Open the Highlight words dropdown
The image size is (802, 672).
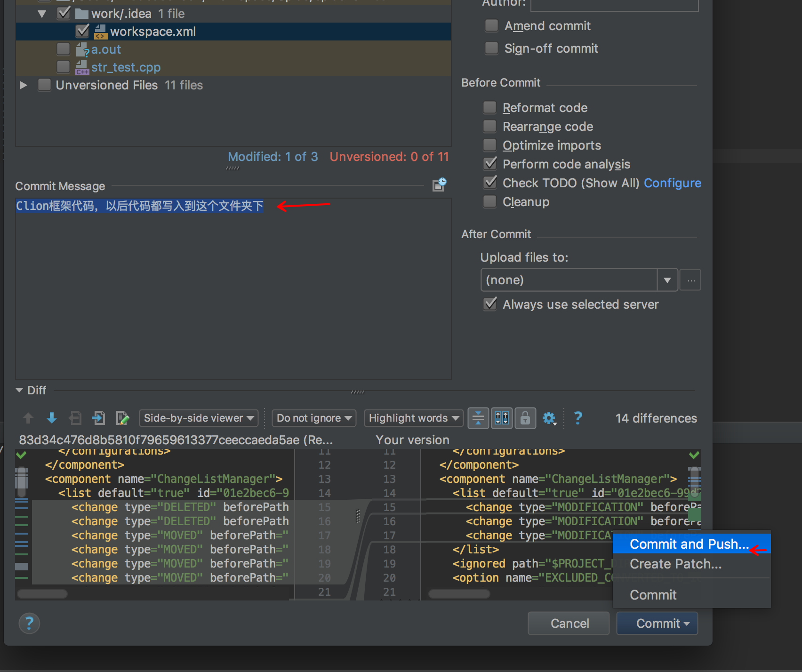coord(414,418)
